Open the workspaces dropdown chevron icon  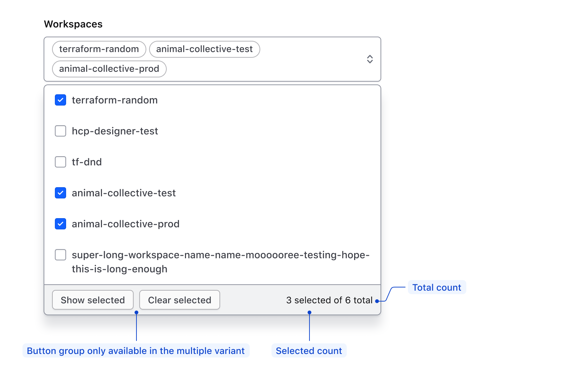click(370, 59)
